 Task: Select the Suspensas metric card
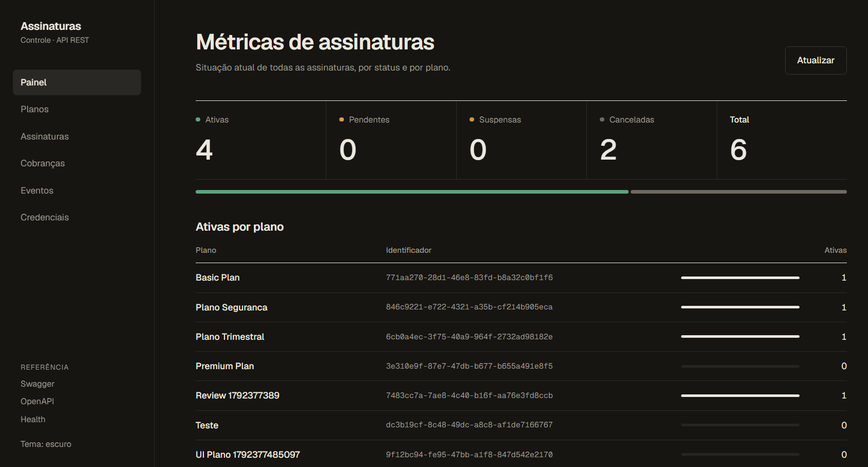point(522,140)
